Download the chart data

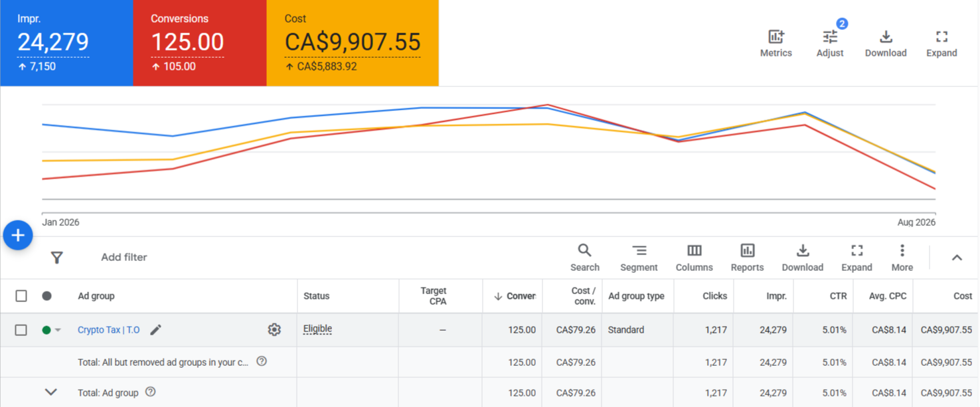(x=886, y=44)
